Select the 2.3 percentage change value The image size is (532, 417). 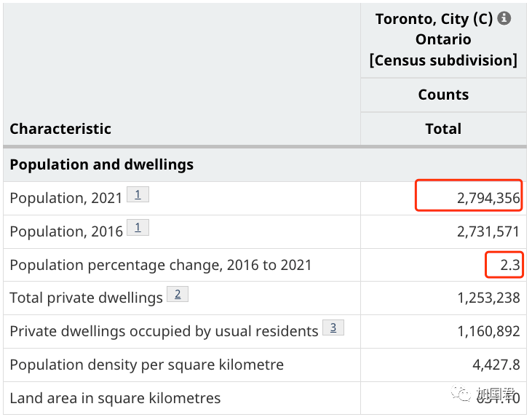510,265
